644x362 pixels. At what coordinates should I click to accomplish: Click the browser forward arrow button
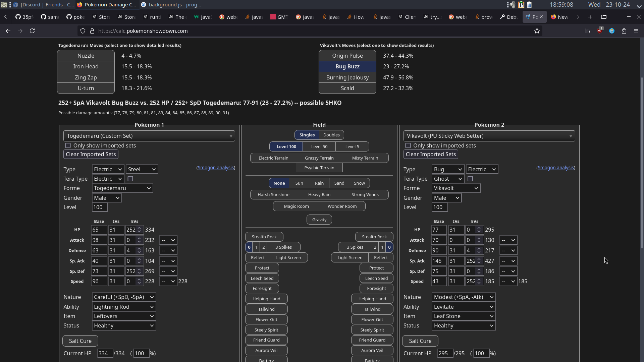tap(20, 31)
